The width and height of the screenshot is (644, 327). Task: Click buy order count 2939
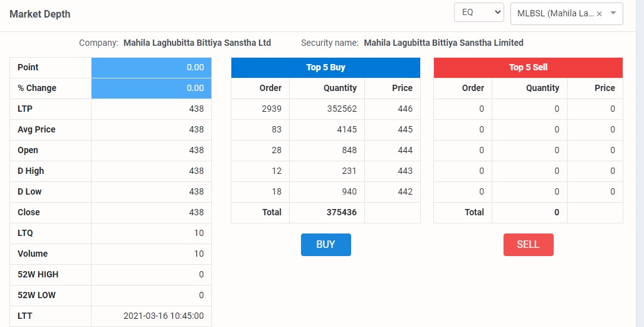pos(272,109)
